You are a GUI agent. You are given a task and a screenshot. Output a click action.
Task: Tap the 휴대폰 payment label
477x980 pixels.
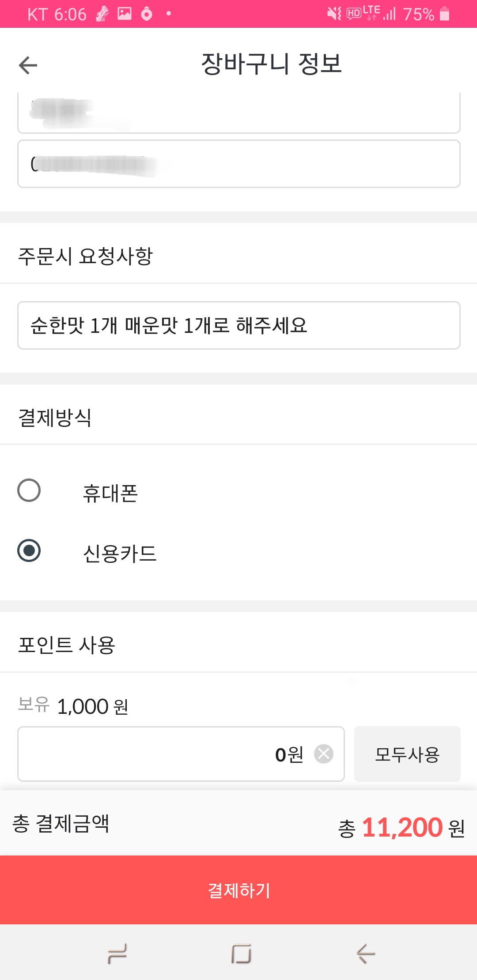[x=110, y=493]
